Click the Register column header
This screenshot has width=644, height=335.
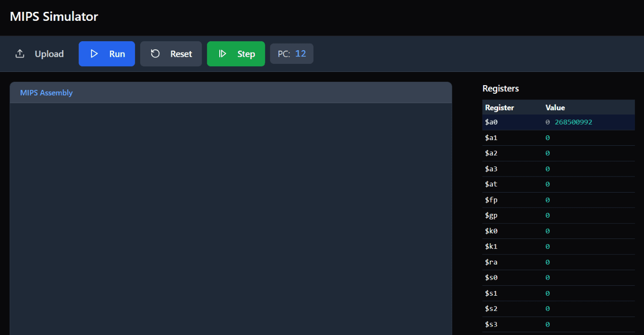[x=500, y=108]
